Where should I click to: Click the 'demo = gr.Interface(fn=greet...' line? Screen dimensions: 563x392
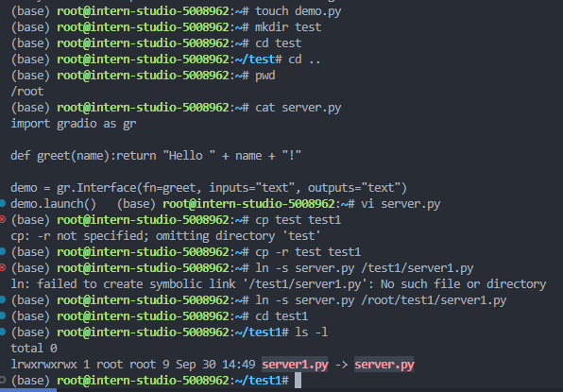coord(209,188)
